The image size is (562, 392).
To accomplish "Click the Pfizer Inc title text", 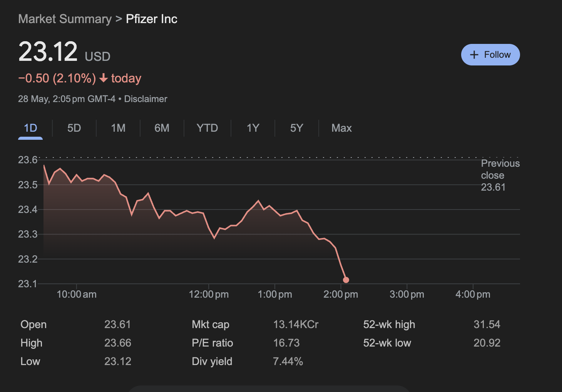I will pyautogui.click(x=152, y=19).
